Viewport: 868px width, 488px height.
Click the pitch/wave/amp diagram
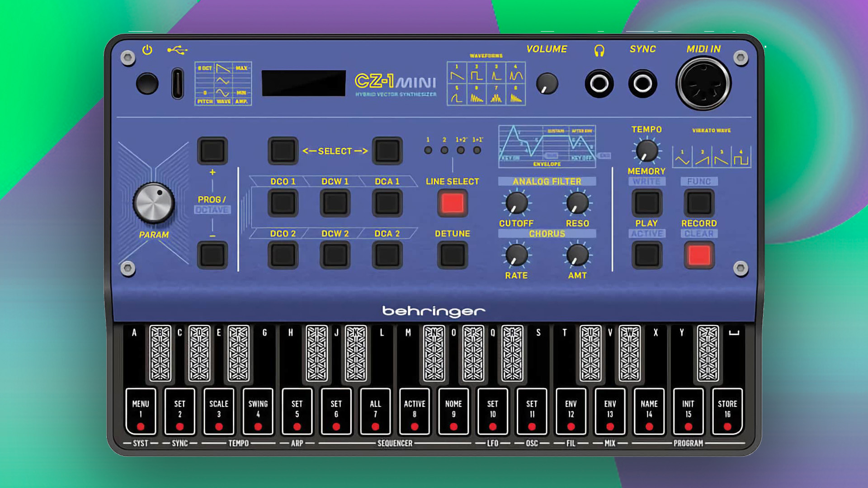223,84
